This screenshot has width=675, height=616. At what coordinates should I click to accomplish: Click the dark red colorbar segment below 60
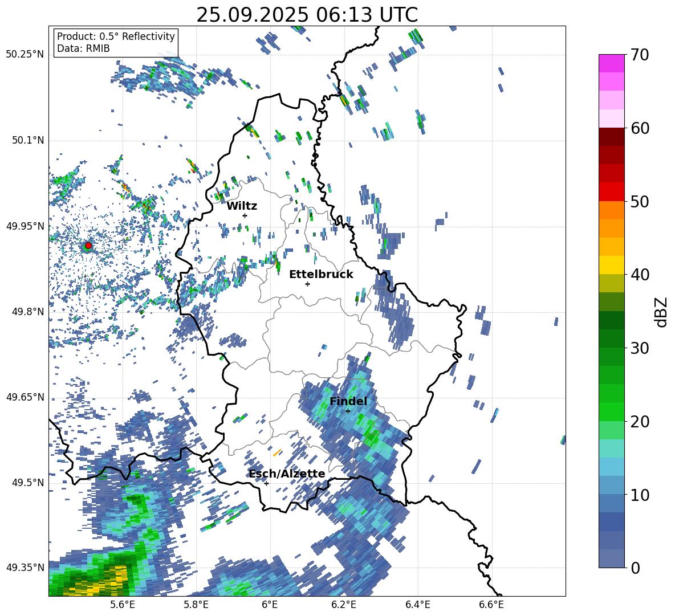(x=611, y=137)
